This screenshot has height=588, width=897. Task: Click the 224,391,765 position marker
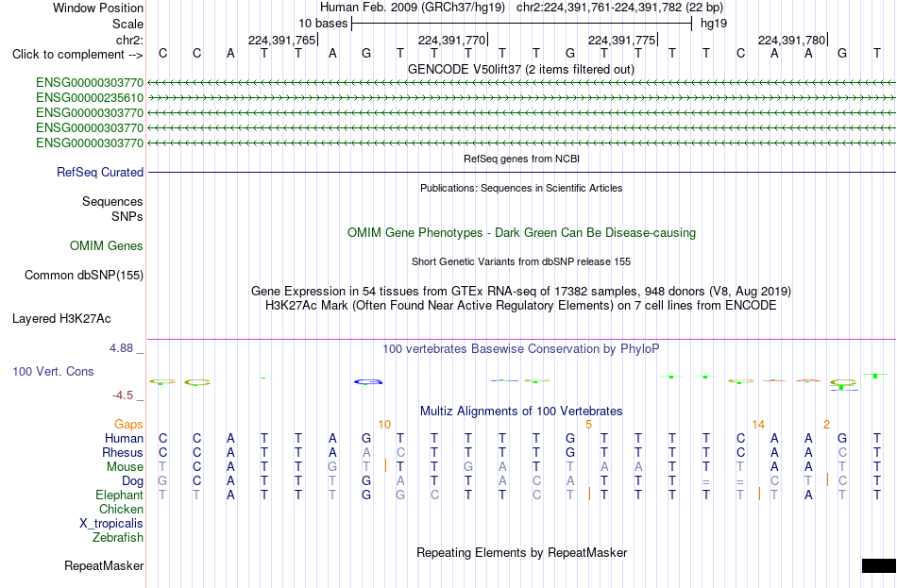tap(282, 40)
